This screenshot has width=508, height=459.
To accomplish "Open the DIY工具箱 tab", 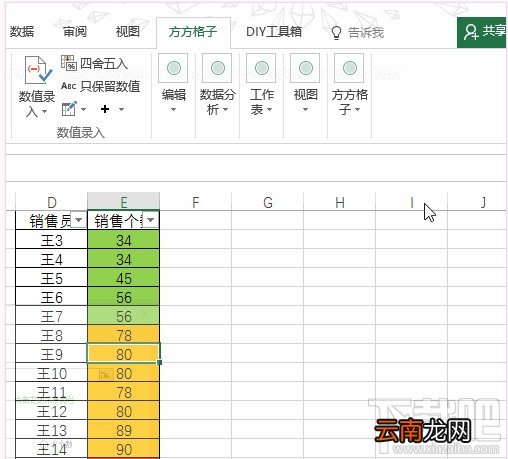I will (274, 32).
